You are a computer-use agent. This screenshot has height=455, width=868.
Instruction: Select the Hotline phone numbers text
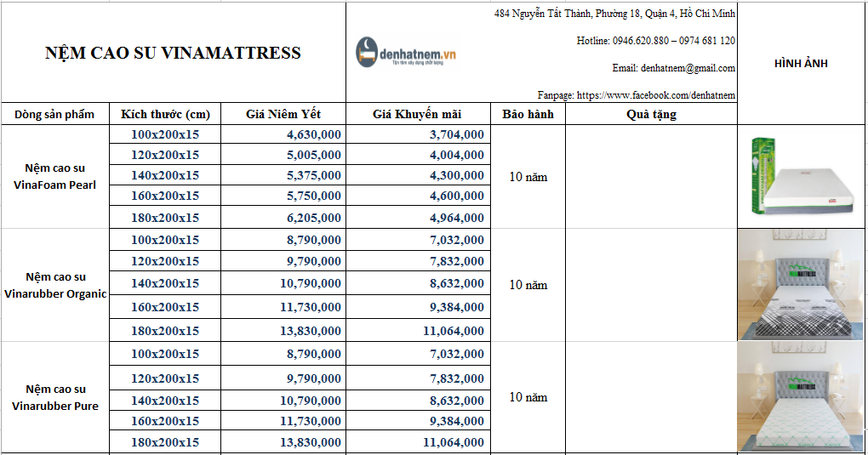tap(656, 41)
